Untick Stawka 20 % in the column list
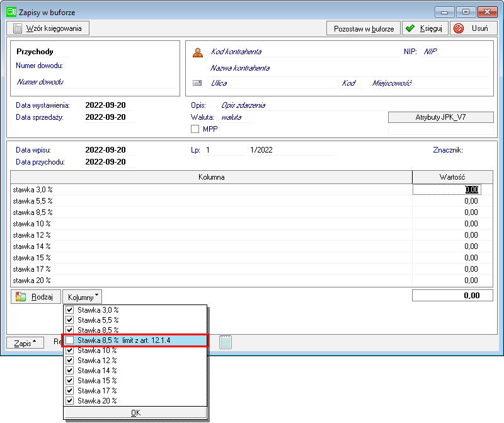504x423 pixels. click(x=70, y=401)
